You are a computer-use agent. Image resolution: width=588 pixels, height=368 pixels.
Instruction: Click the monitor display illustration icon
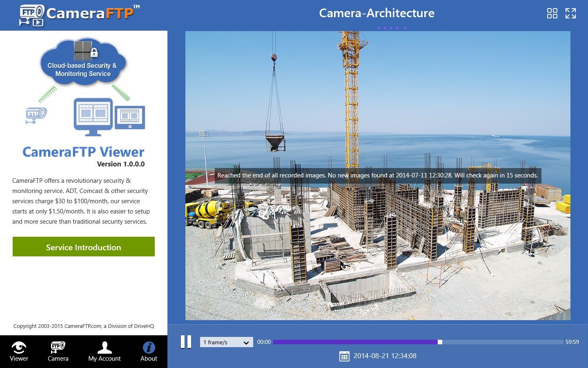[x=93, y=117]
